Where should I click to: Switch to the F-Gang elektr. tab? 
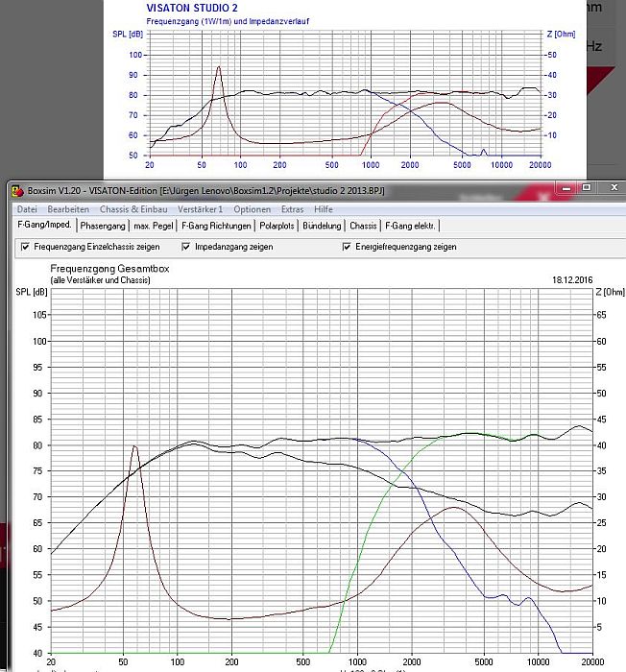pos(410,226)
